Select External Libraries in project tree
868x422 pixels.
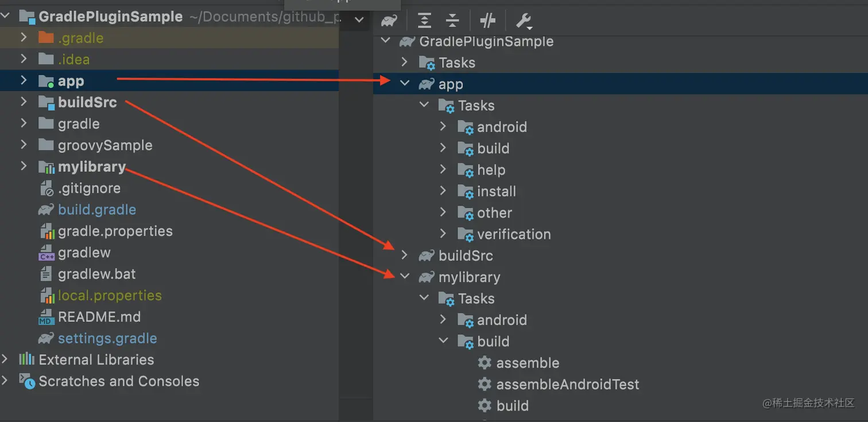click(x=96, y=359)
